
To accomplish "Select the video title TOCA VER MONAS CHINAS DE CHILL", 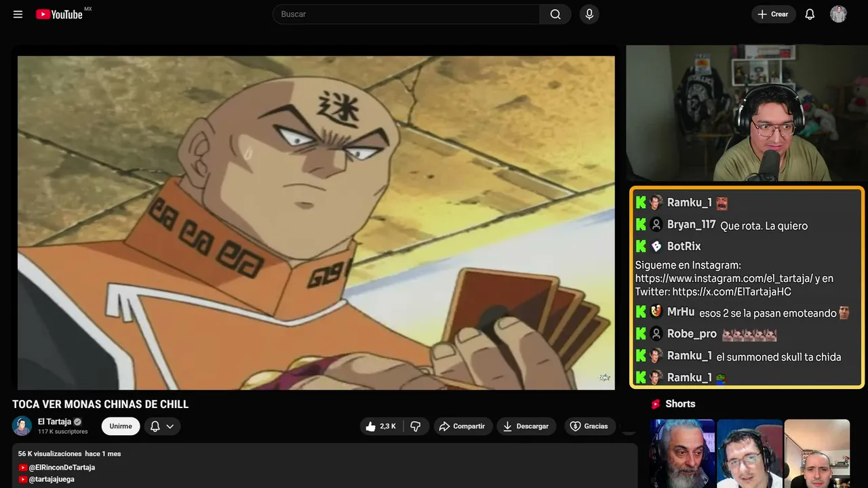I will [x=100, y=405].
